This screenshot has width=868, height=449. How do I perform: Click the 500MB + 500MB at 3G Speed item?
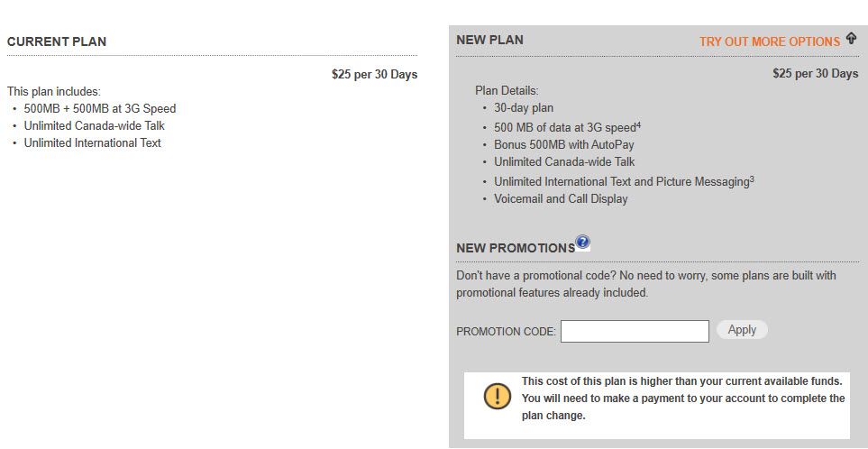point(100,108)
